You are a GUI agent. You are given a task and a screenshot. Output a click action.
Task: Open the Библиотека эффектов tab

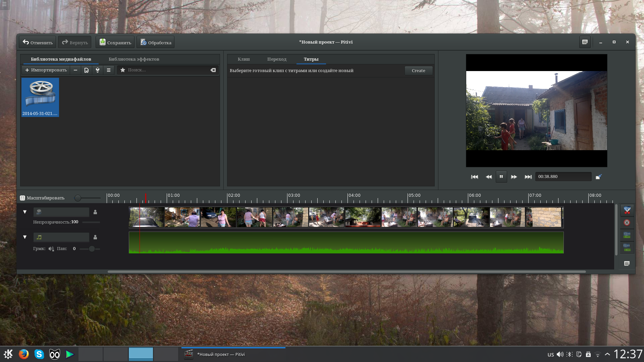pos(134,59)
